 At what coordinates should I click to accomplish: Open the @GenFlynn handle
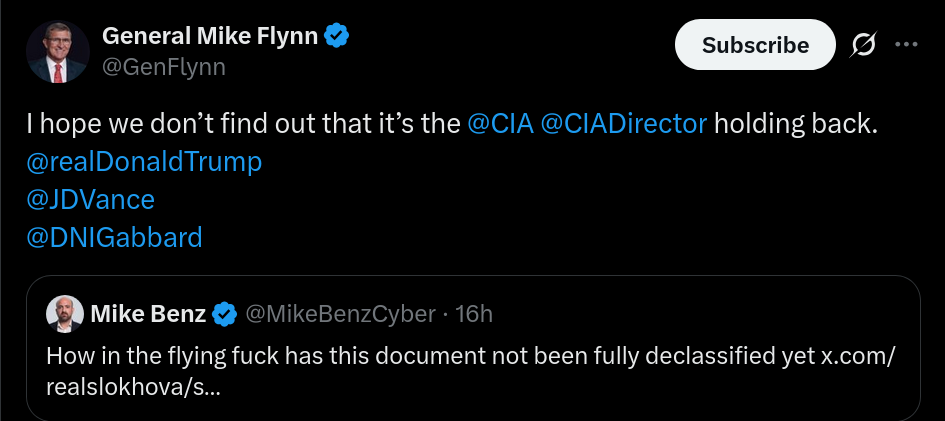pyautogui.click(x=164, y=67)
